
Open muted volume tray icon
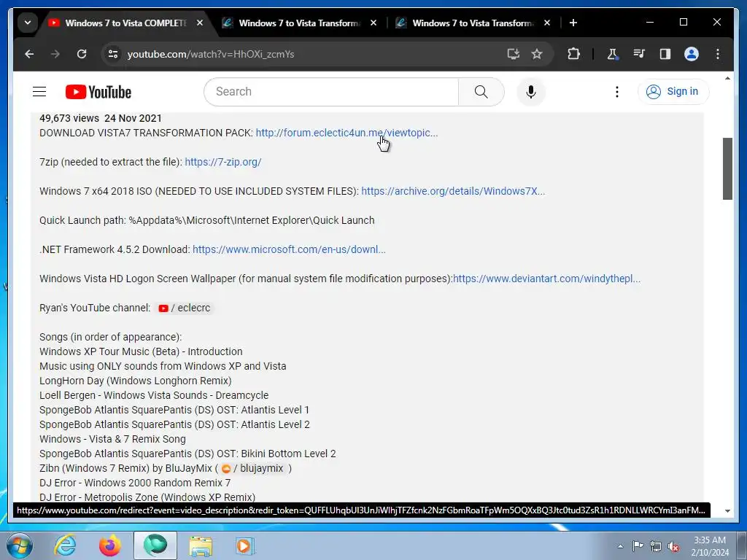point(673,546)
